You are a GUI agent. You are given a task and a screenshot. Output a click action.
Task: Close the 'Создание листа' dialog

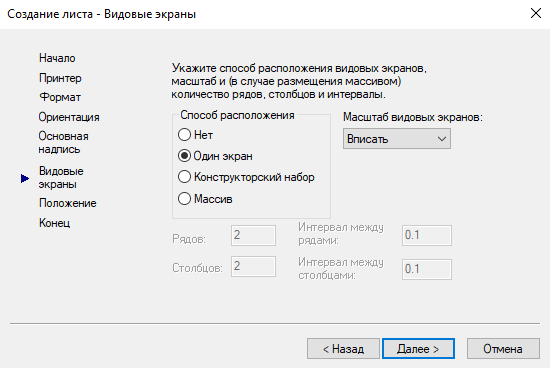pos(536,14)
